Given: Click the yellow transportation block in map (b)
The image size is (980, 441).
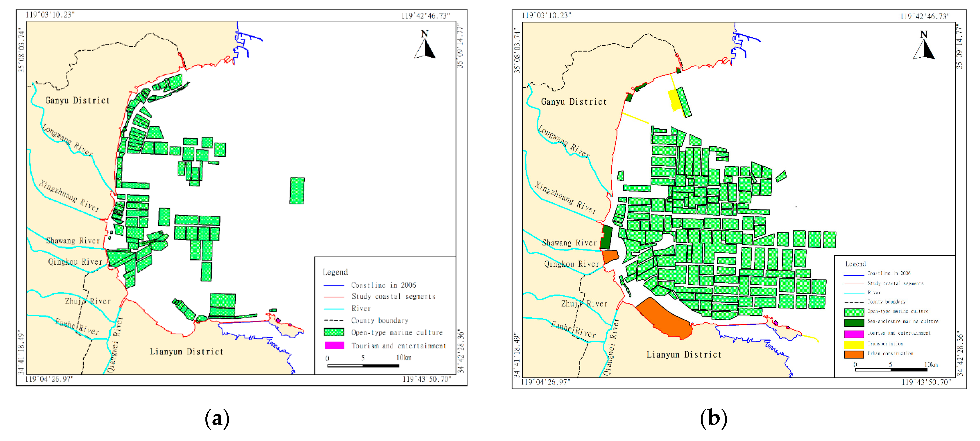Looking at the screenshot, I should tap(674, 100).
